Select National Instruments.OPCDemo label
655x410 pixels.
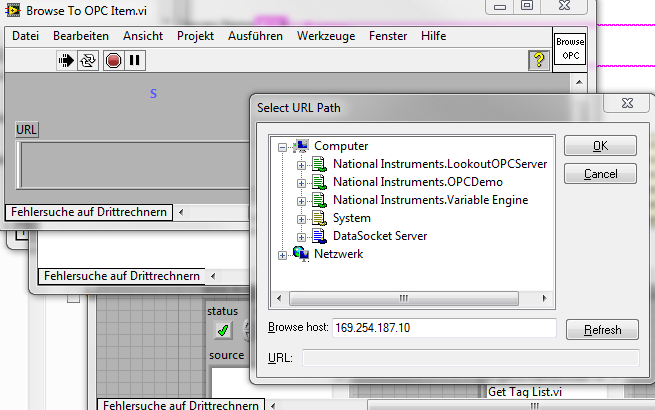[418, 182]
